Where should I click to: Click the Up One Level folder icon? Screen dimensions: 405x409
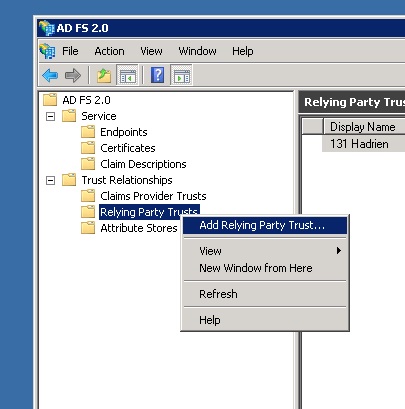pos(104,75)
